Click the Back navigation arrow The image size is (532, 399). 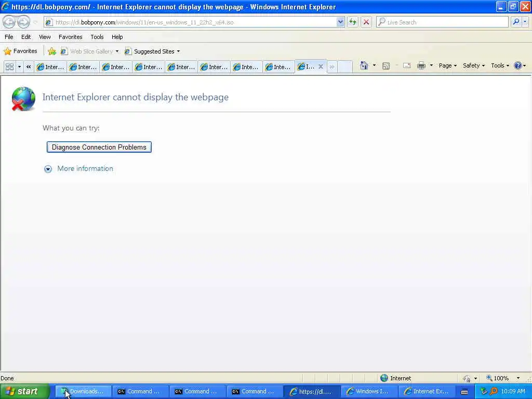pyautogui.click(x=9, y=22)
